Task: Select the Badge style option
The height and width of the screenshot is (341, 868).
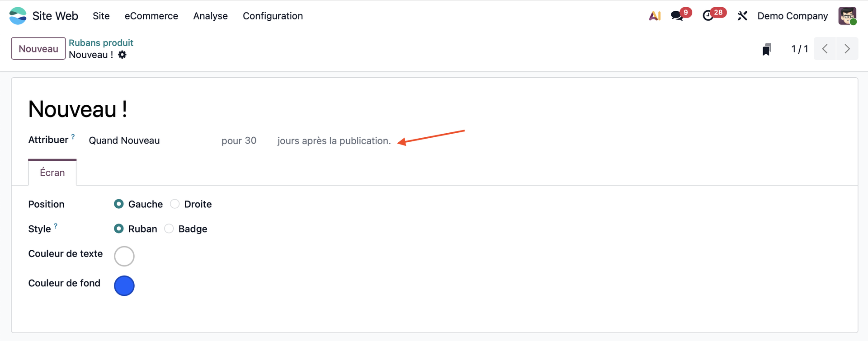Action: click(x=169, y=229)
